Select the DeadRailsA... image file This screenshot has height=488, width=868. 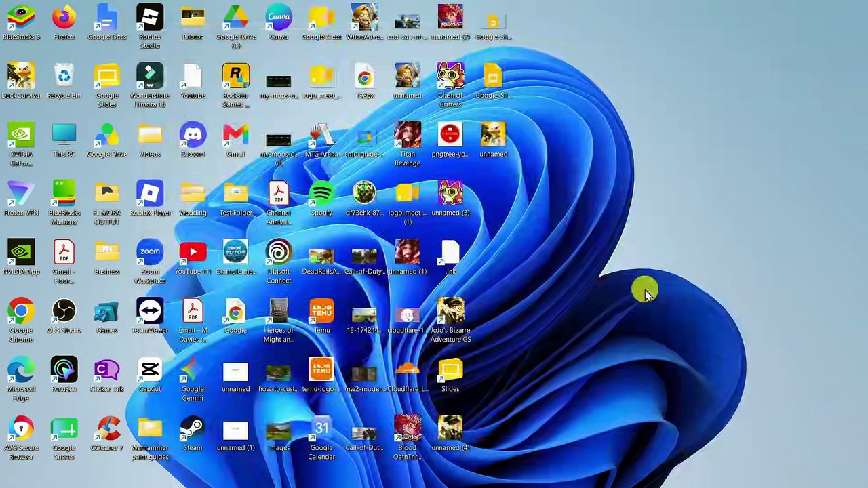[321, 256]
